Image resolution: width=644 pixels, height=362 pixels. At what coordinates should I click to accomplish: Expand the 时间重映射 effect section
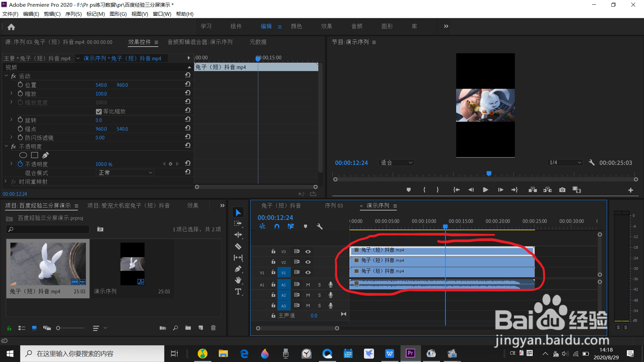click(x=6, y=181)
